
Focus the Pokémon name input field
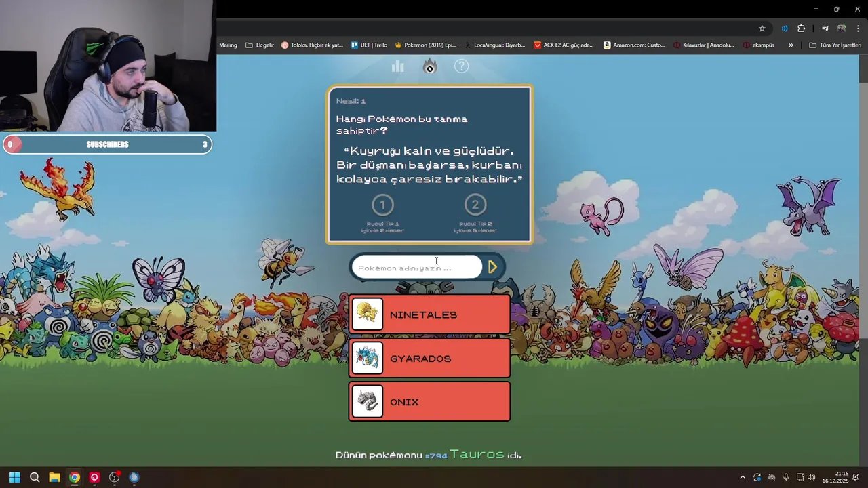(417, 268)
